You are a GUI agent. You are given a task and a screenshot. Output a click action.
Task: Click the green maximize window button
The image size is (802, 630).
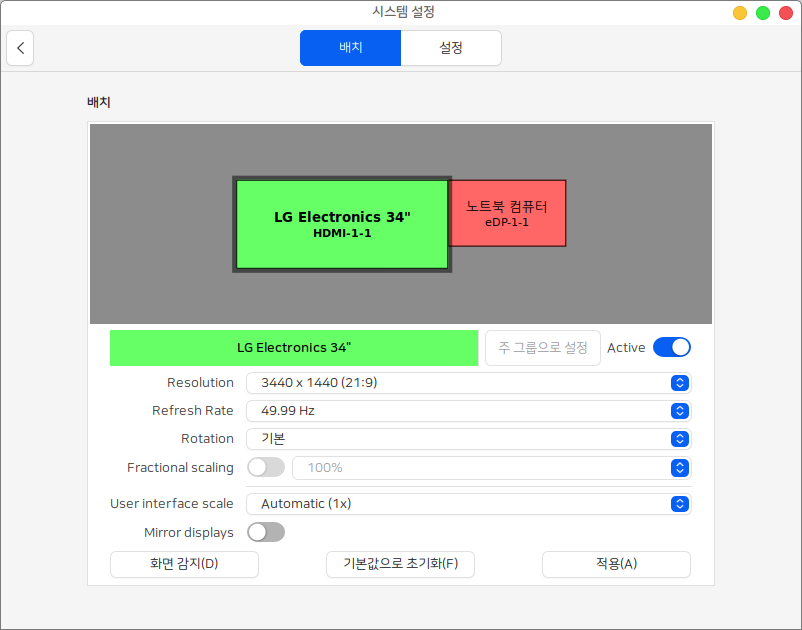762,13
